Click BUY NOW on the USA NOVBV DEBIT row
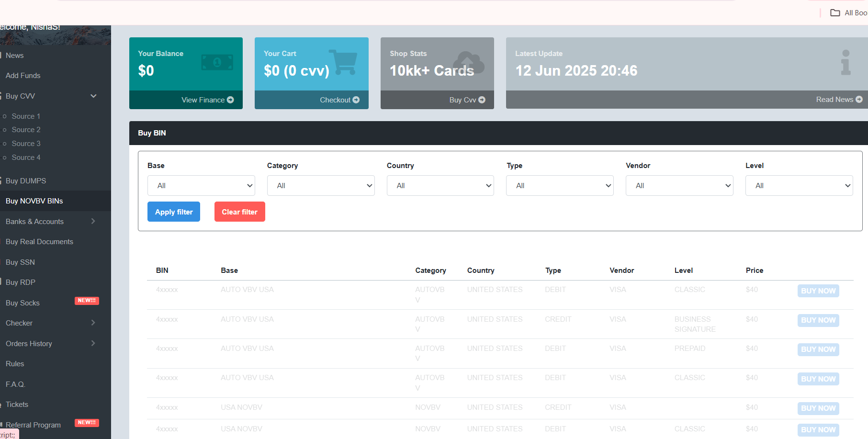The image size is (868, 439). (818, 430)
